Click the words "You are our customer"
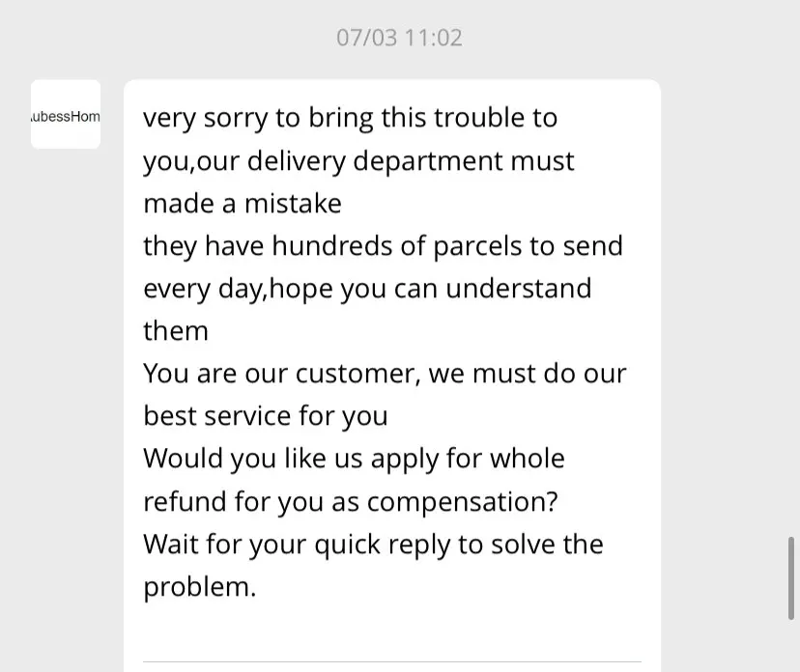This screenshot has width=800, height=672. [x=280, y=374]
